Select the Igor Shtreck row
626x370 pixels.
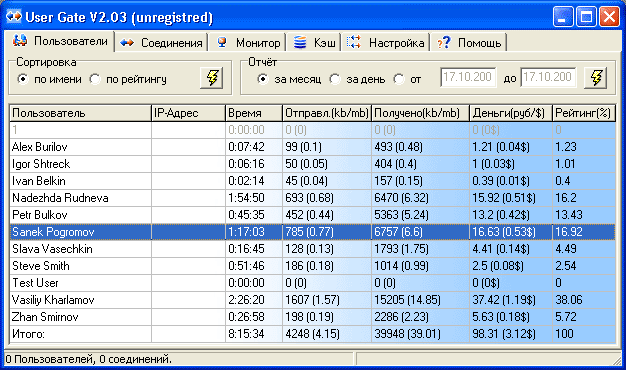(312, 164)
